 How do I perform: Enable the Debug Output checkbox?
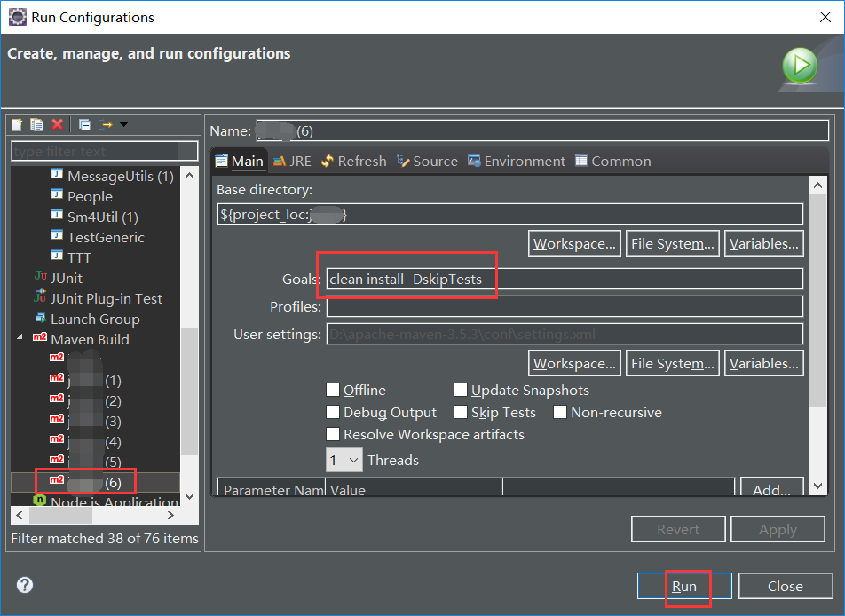coord(333,412)
